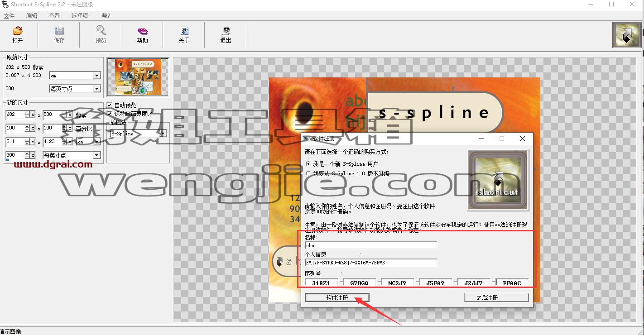The width and height of the screenshot is (644, 335).
Task: Click the 原始尺寸 group label
Action: (17, 57)
